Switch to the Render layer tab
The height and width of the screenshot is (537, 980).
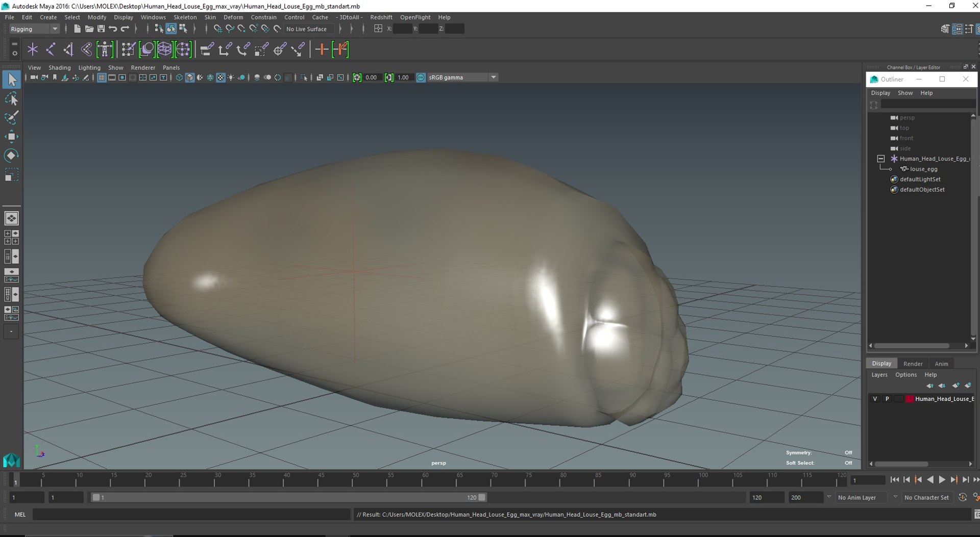[x=913, y=364]
